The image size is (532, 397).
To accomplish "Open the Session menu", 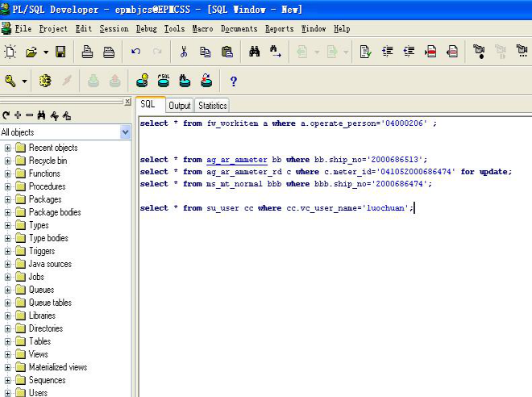I will [x=114, y=29].
